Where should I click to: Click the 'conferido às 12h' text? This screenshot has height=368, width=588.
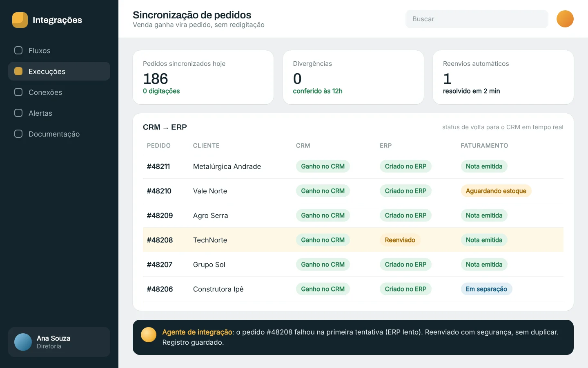318,91
